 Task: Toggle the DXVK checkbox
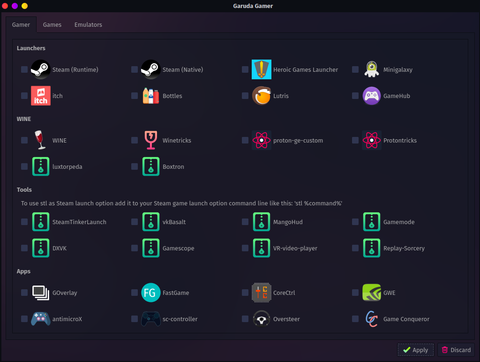point(24,248)
